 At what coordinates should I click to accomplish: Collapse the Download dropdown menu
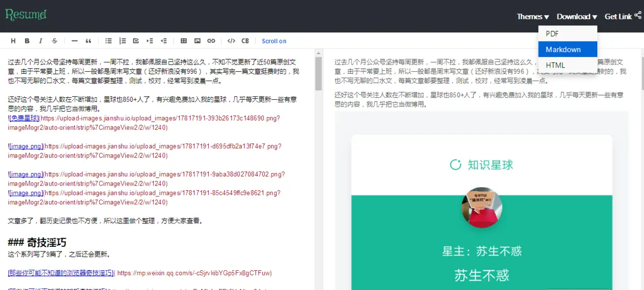click(576, 17)
